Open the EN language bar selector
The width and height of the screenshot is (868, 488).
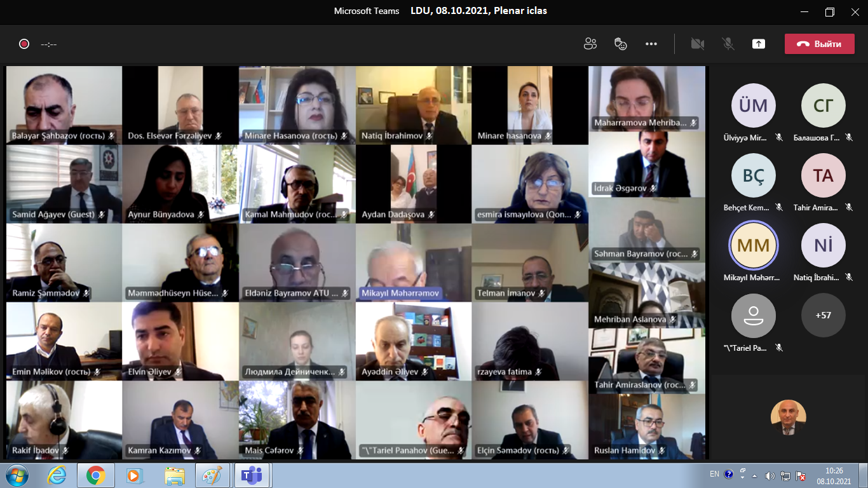coord(714,474)
